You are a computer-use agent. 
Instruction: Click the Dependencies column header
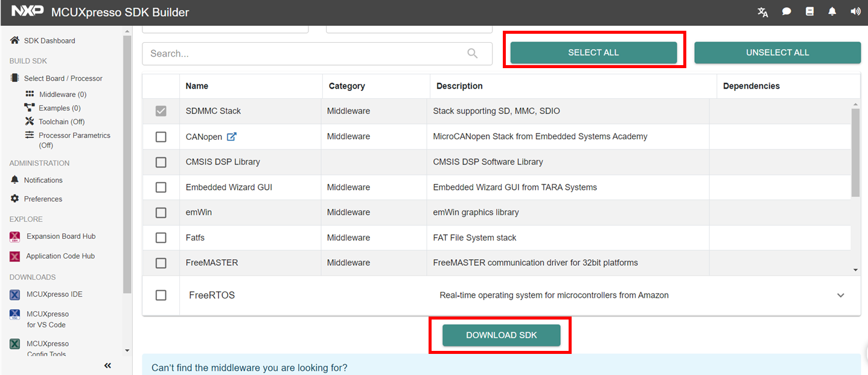[752, 86]
